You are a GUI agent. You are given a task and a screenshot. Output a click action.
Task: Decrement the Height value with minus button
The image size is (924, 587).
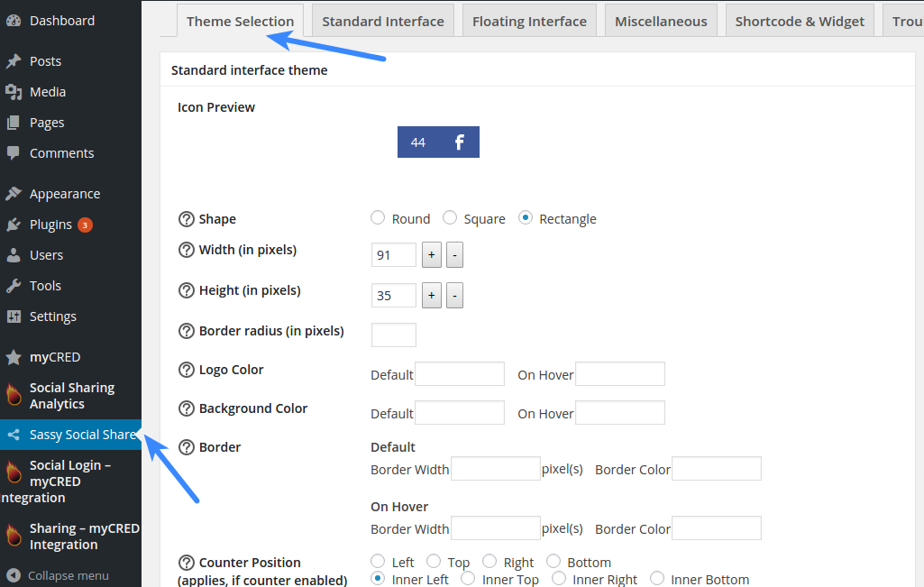454,295
